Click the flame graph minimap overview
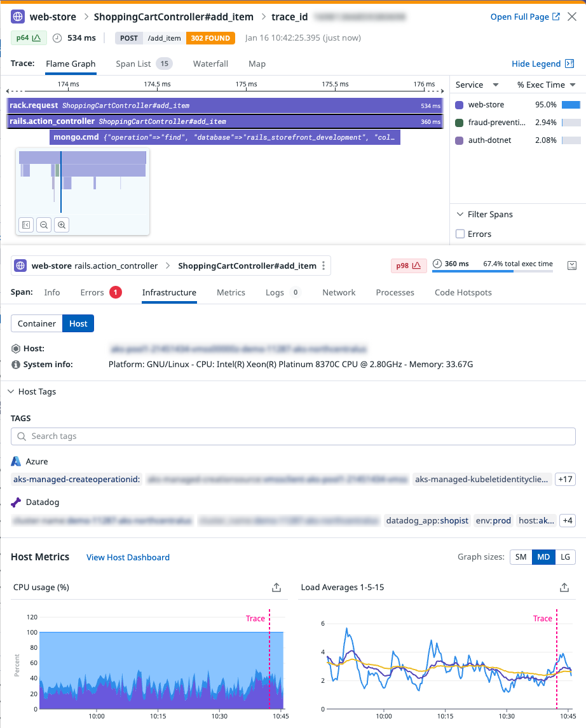586x728 pixels. [83, 182]
